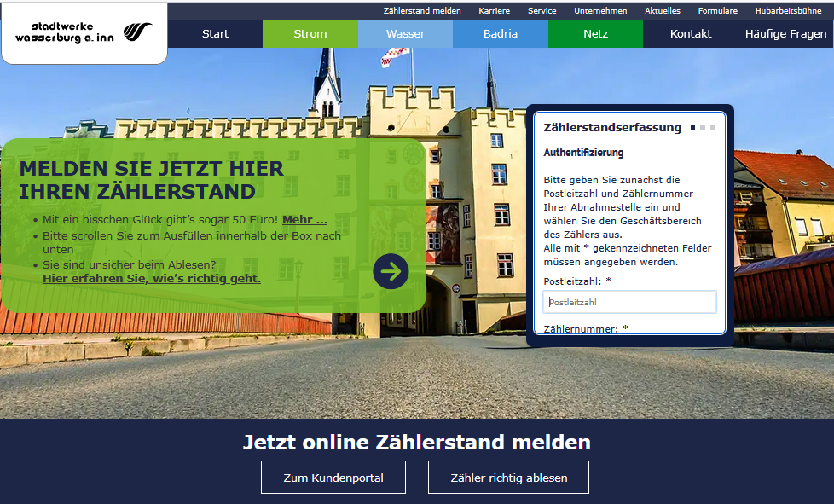The image size is (834, 504).
Task: Open Häufige Fragen page
Action: [x=785, y=34]
